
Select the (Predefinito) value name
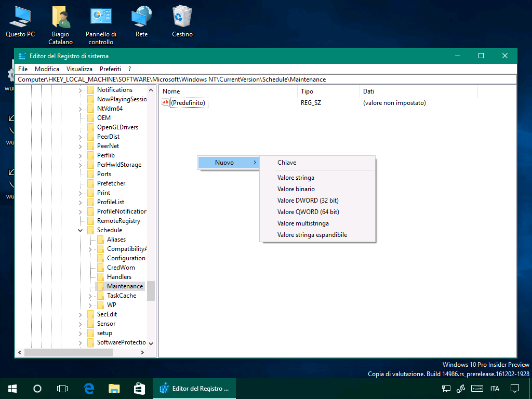188,102
